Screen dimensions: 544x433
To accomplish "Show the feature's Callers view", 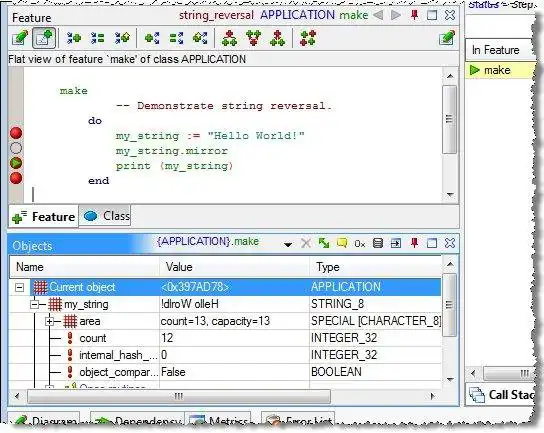I will (x=74, y=38).
